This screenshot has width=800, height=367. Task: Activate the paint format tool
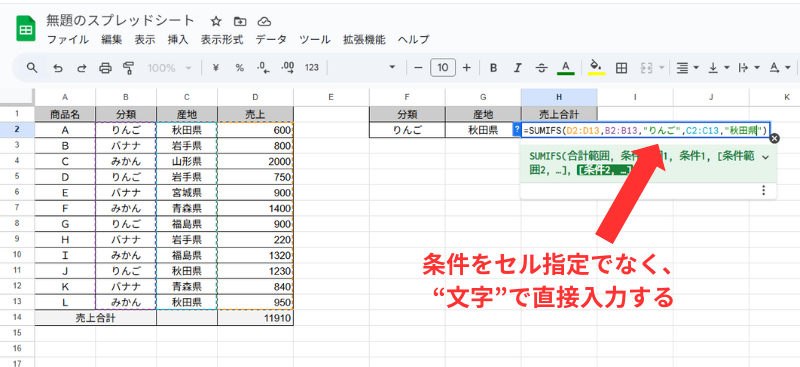pos(128,67)
